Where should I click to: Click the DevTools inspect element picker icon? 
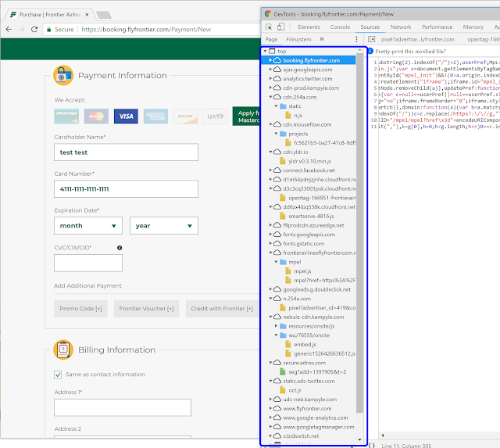(269, 27)
